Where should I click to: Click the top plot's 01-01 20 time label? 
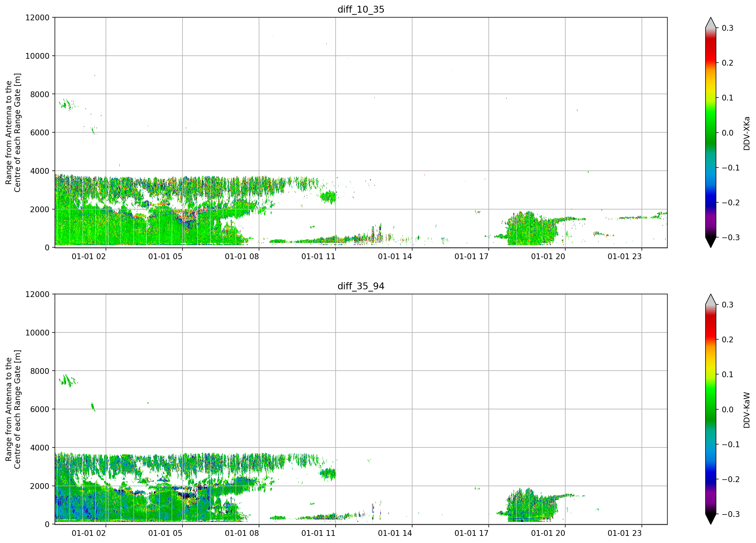pyautogui.click(x=548, y=256)
